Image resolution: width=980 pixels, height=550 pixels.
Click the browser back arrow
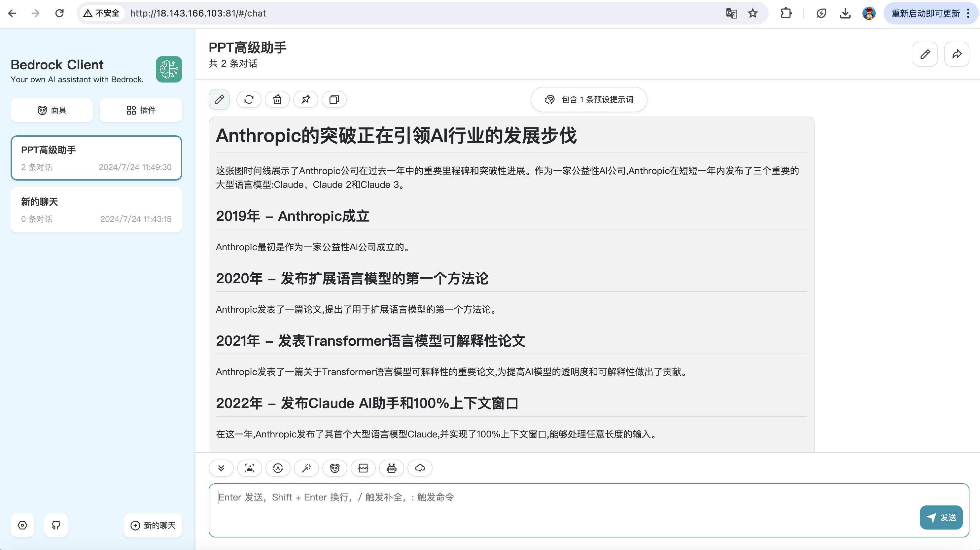[12, 13]
